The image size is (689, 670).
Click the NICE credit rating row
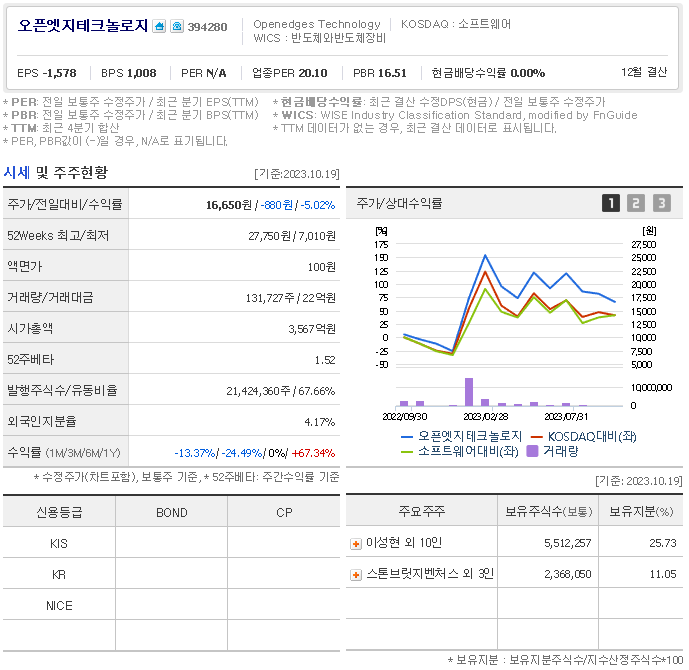tap(171, 605)
